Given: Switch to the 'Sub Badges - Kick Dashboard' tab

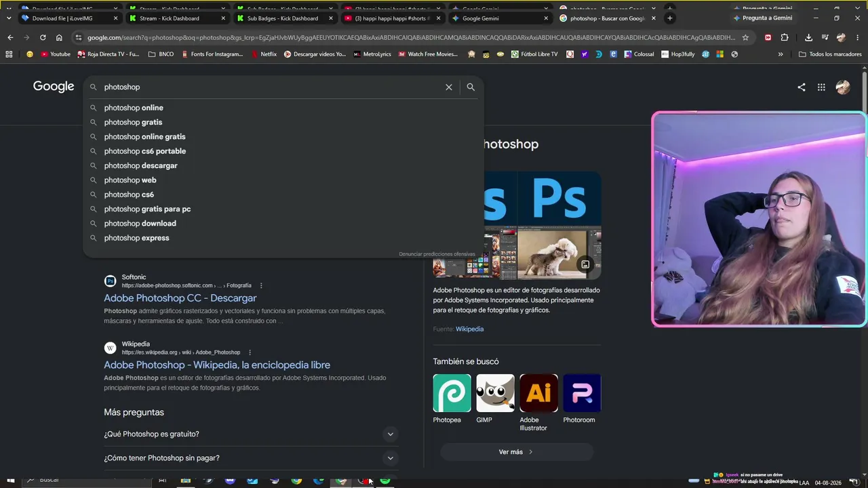Looking at the screenshot, I should point(285,18).
